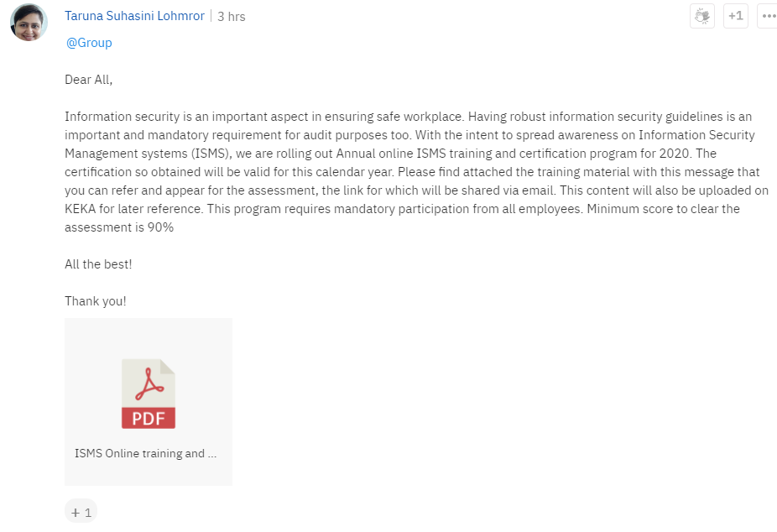Image resolution: width=777 pixels, height=532 pixels.
Task: Add a +1 reaction from top-right button
Action: [x=736, y=16]
